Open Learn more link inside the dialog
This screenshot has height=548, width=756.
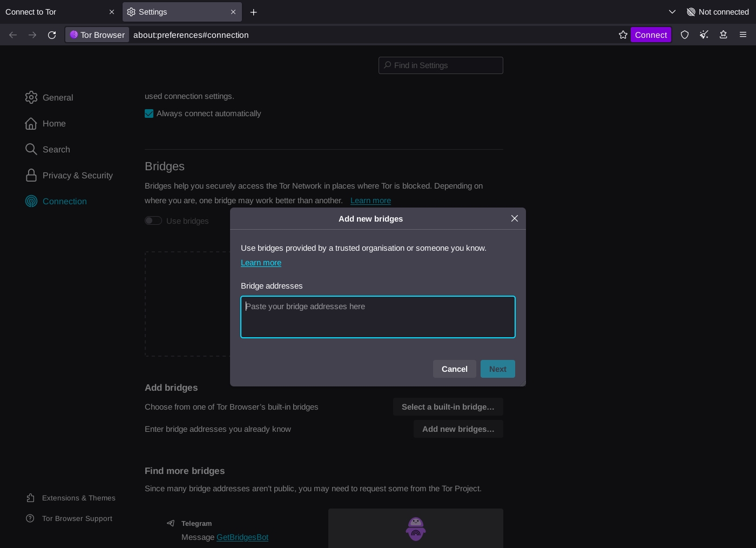(x=261, y=263)
